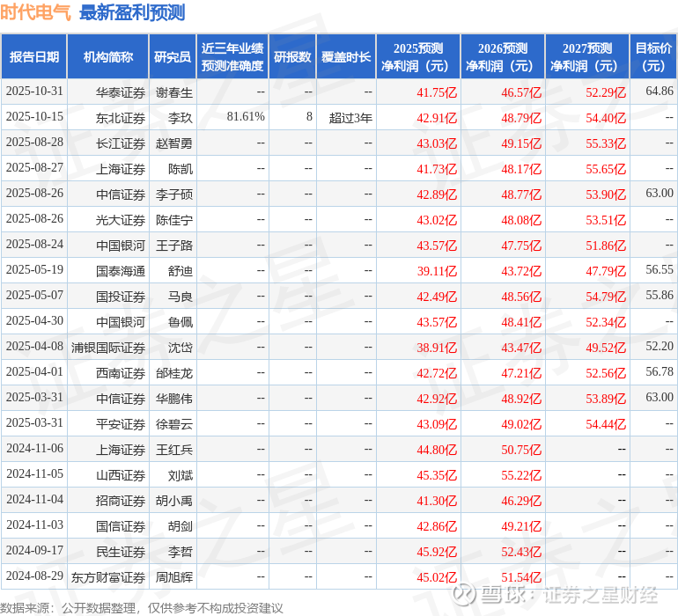Click analyst name 王红兵
This screenshot has width=678, height=616.
(x=173, y=450)
